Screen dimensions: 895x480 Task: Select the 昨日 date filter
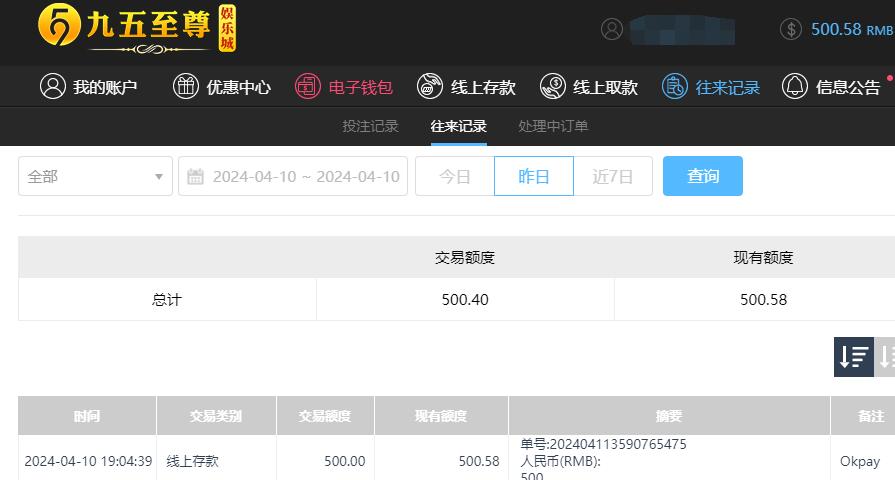(534, 176)
